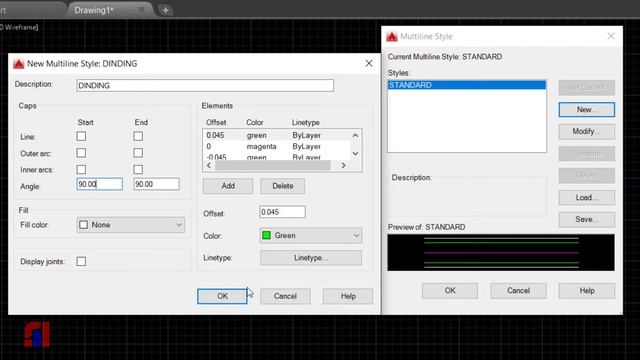Close the Multiline Style window
640x360 pixels.
tap(611, 36)
